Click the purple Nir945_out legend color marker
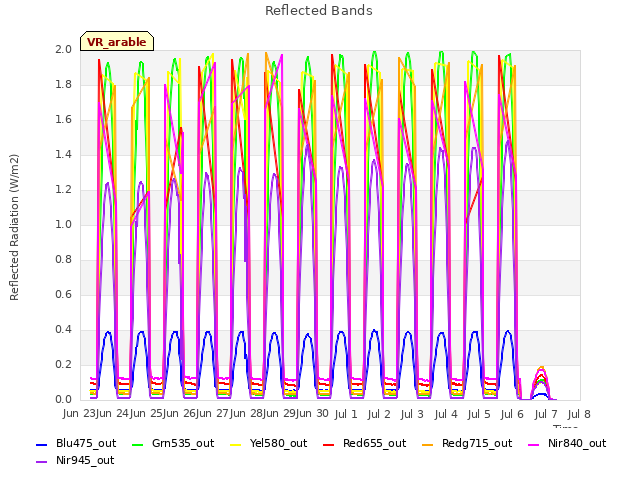 (42, 462)
